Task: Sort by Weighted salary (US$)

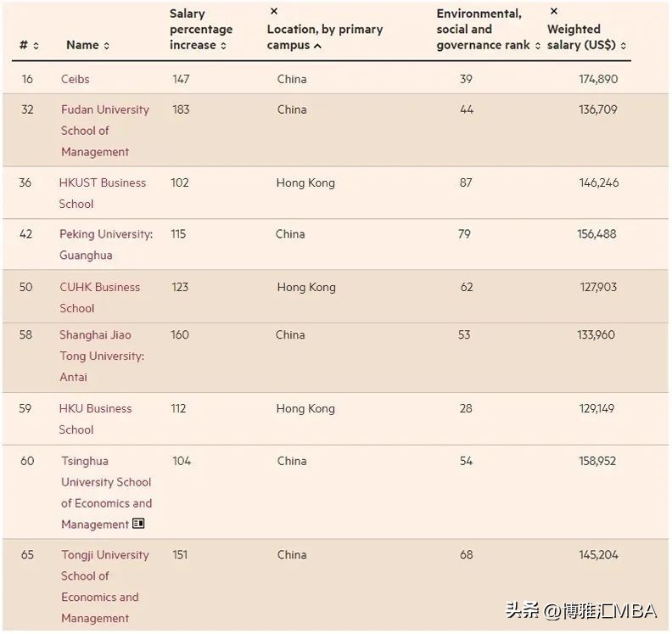Action: 624,46
